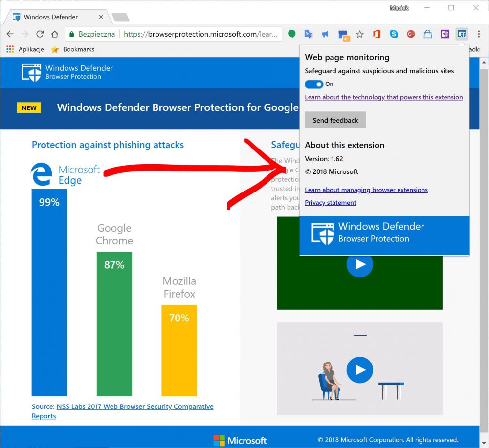
Task: Click the green padlock secure icon
Action: (x=72, y=34)
